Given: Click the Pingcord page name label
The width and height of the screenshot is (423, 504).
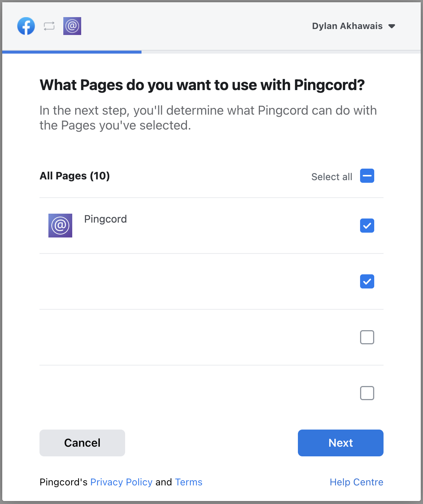Looking at the screenshot, I should [x=105, y=219].
